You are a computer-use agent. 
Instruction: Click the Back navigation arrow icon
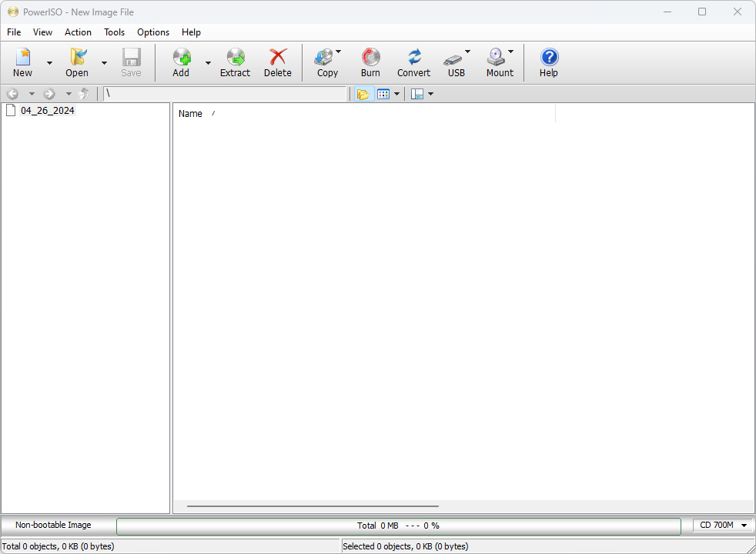[x=13, y=94]
